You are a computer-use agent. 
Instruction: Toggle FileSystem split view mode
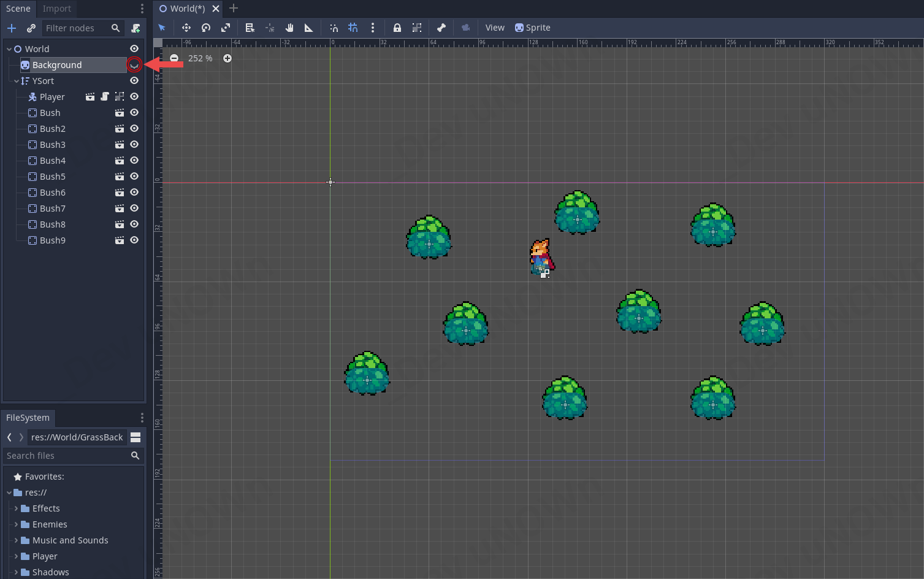point(136,437)
